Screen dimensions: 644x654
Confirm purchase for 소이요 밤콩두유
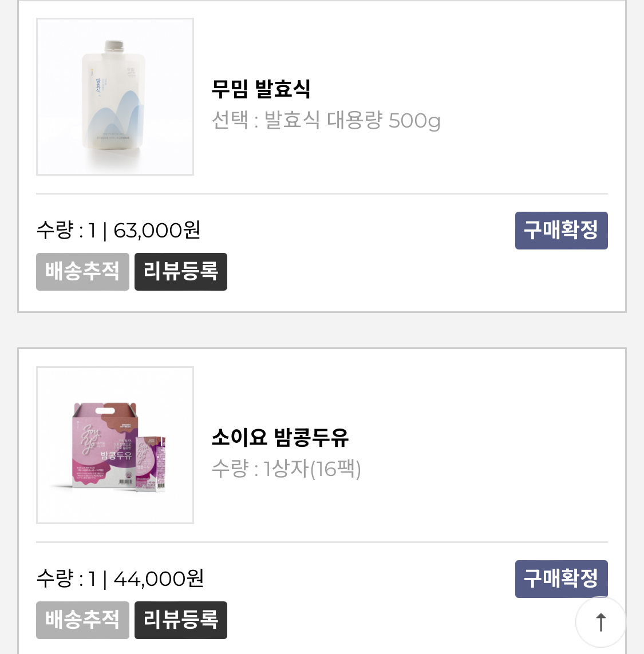pyautogui.click(x=561, y=579)
